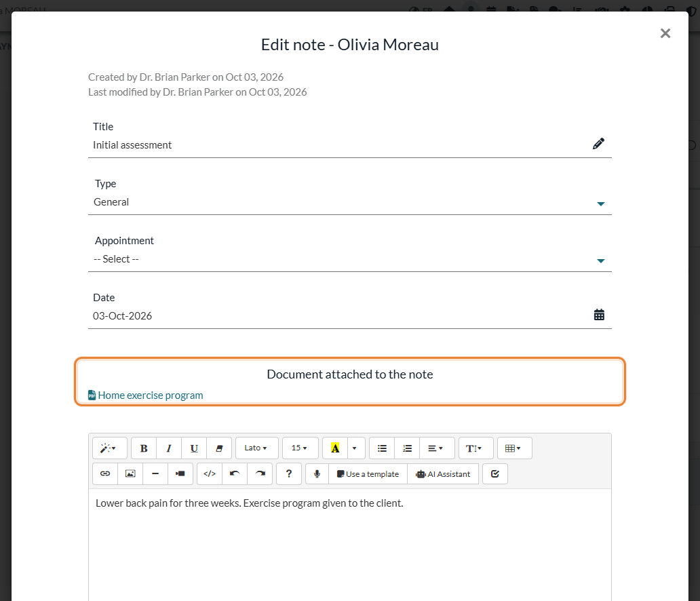The image size is (700, 601).
Task: Insert a numbered list
Action: click(x=407, y=448)
